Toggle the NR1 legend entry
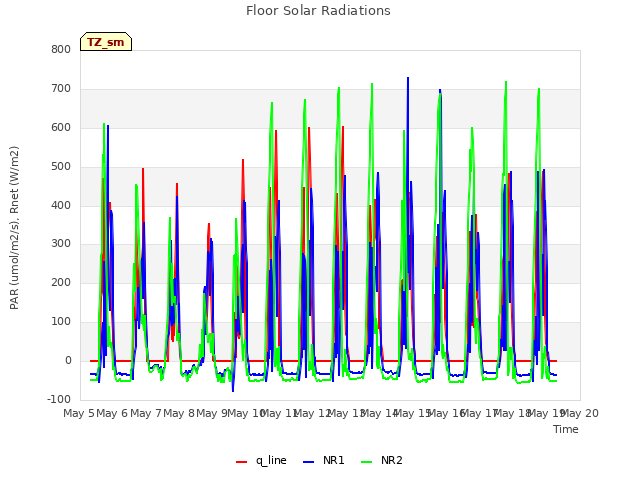 click(x=324, y=460)
